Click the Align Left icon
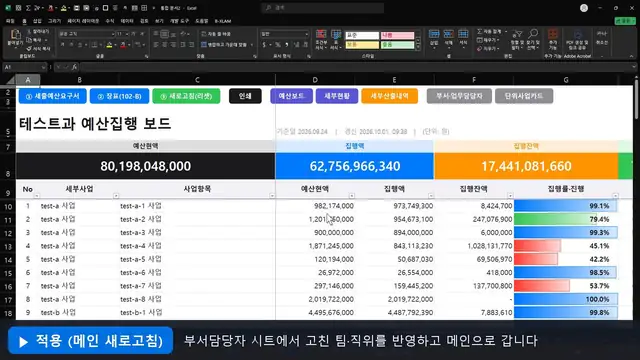Image resolution: width=640 pixels, height=360 pixels. tap(156, 44)
